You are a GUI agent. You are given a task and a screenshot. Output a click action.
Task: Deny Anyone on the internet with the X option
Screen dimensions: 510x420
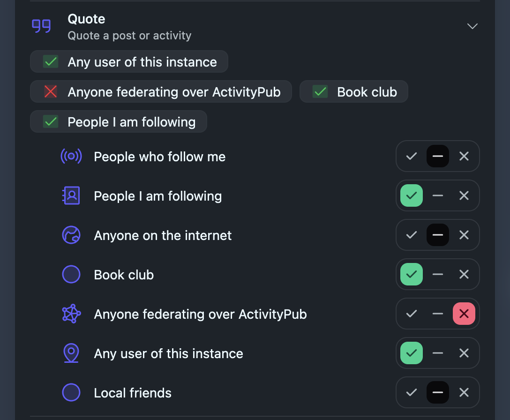coord(464,235)
